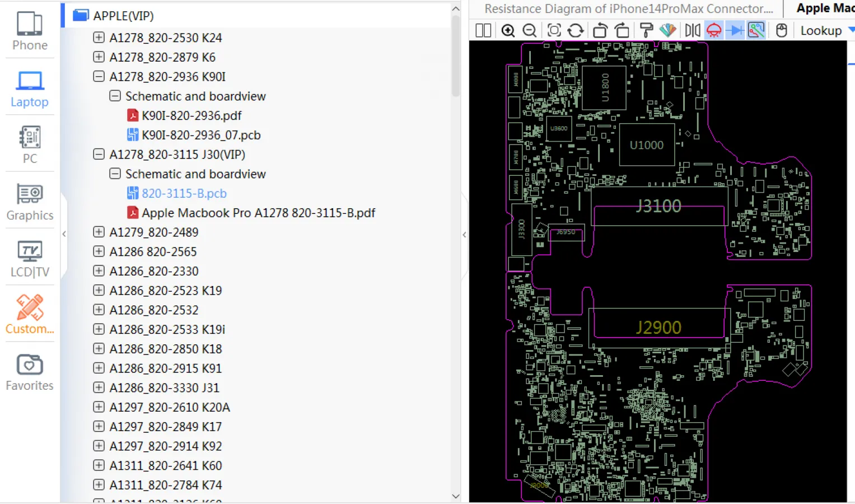Open the LCD|TV category
This screenshot has width=855, height=504.
click(30, 259)
